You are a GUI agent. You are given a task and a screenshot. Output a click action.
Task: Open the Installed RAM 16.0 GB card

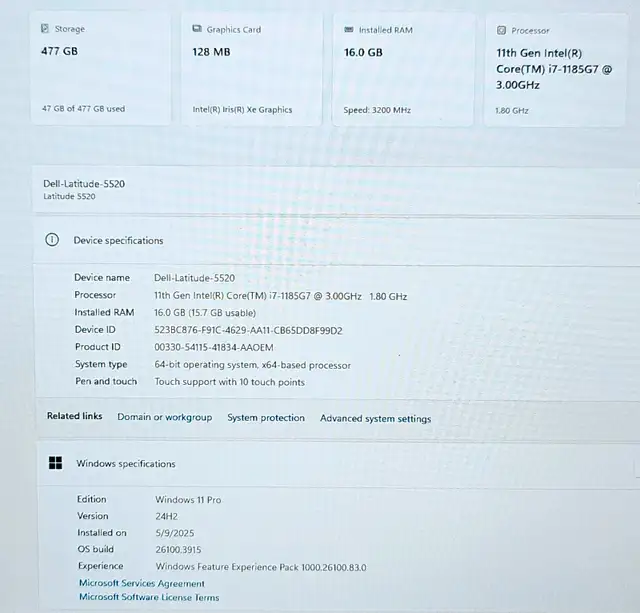click(403, 69)
